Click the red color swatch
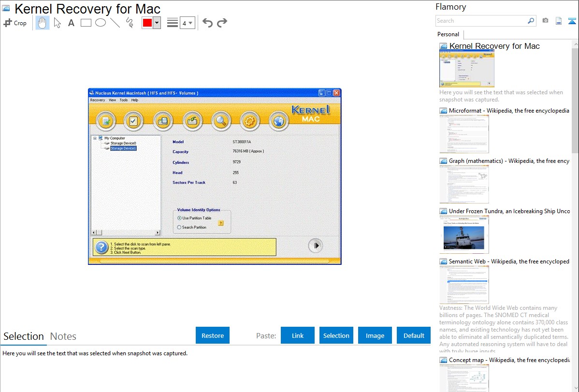Viewport: 579px width, 392px height. [147, 23]
